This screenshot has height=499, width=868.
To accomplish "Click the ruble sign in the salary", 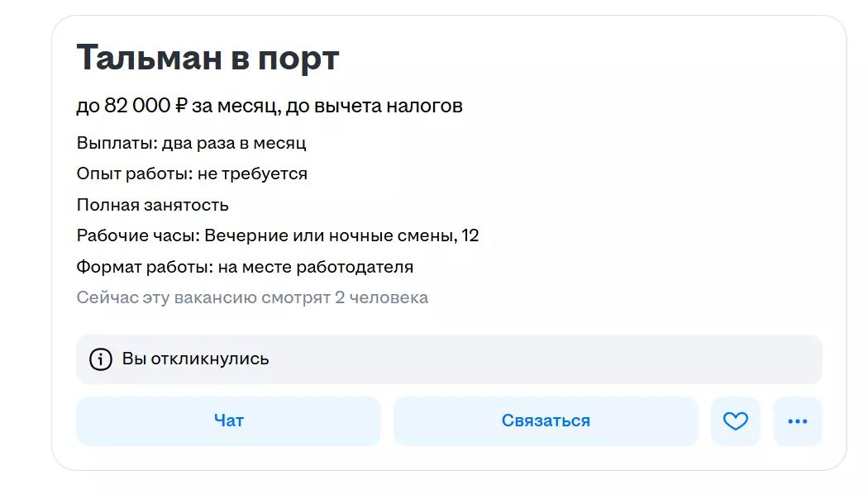I will (x=182, y=106).
